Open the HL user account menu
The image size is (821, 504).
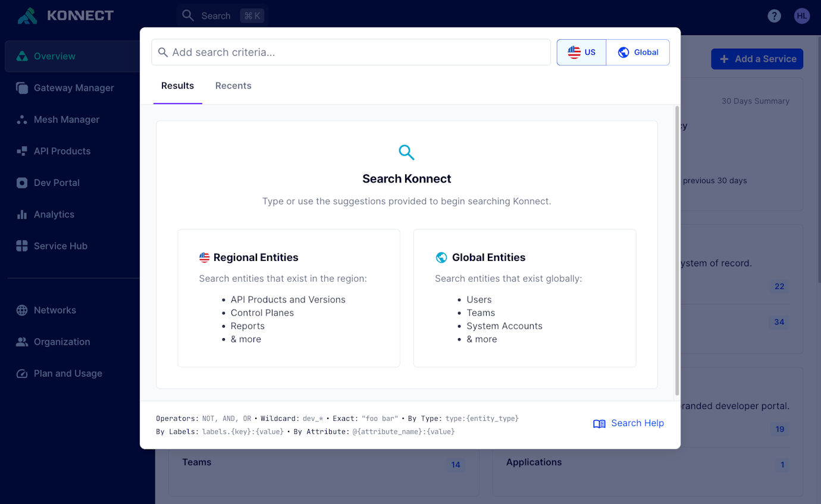[802, 15]
